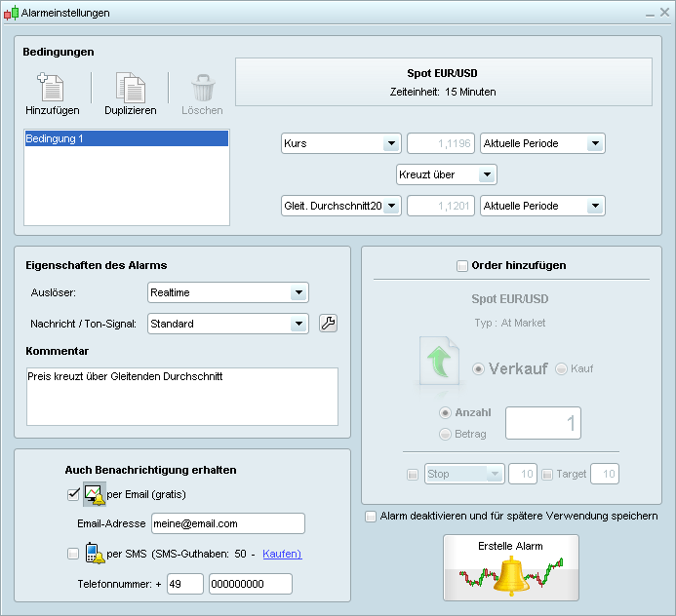The height and width of the screenshot is (616, 676).
Task: Open the Nachricht / Ton-Signal Standard dropdown
Action: (228, 324)
